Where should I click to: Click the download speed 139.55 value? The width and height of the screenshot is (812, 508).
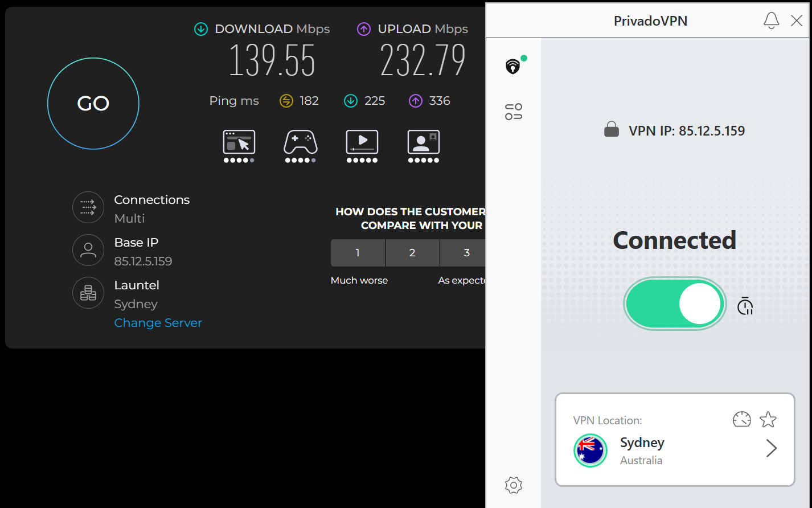click(x=272, y=60)
